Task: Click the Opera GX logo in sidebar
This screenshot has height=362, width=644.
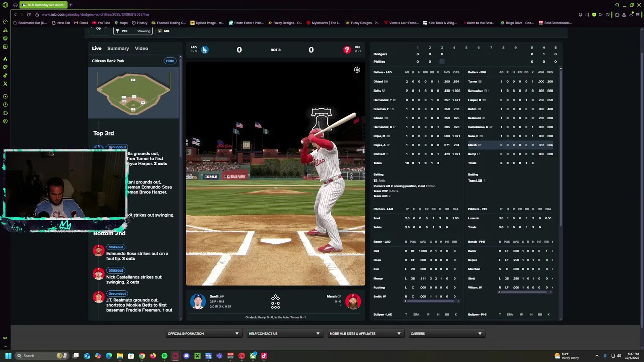Action: pos(5,5)
